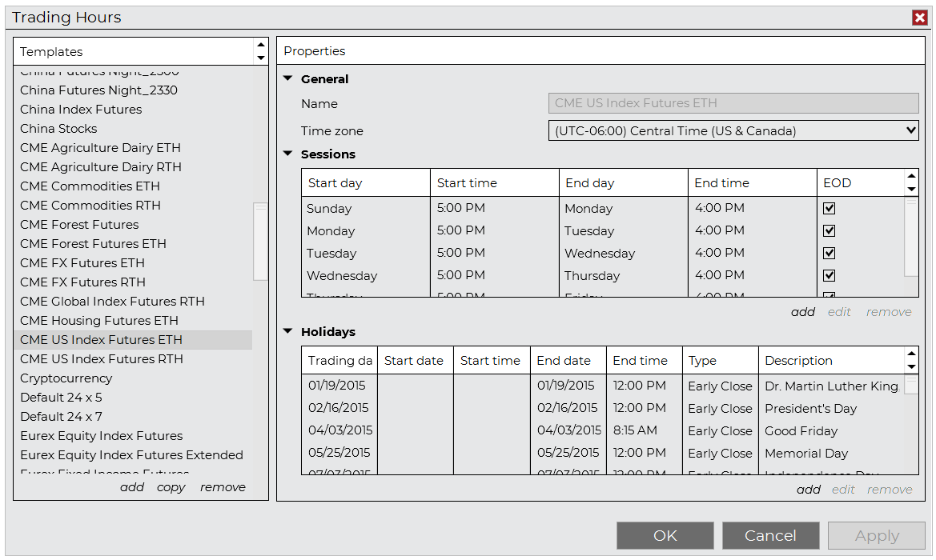Viewport: 936px width, 560px height.
Task: Click add under the Templates list
Action: click(132, 486)
